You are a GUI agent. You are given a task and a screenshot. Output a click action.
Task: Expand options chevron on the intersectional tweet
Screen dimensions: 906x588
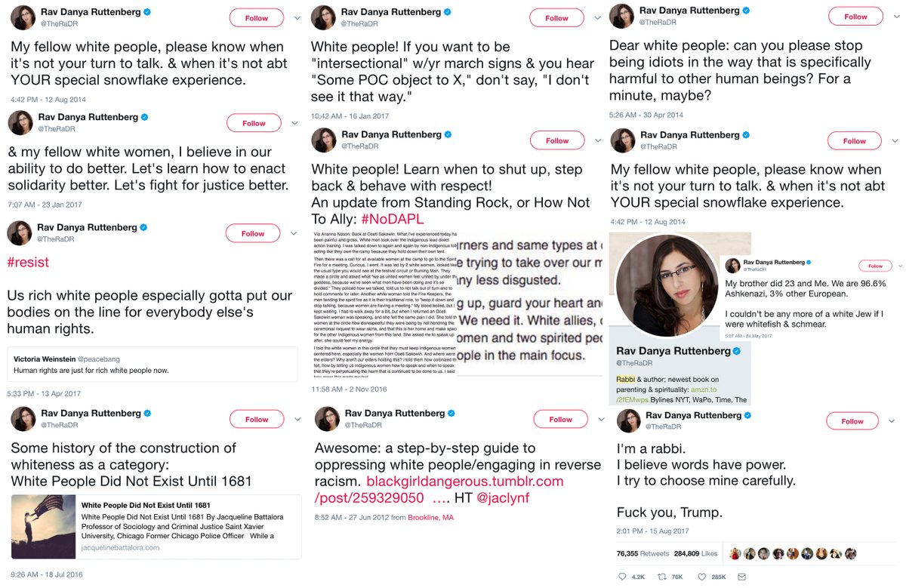[596, 17]
